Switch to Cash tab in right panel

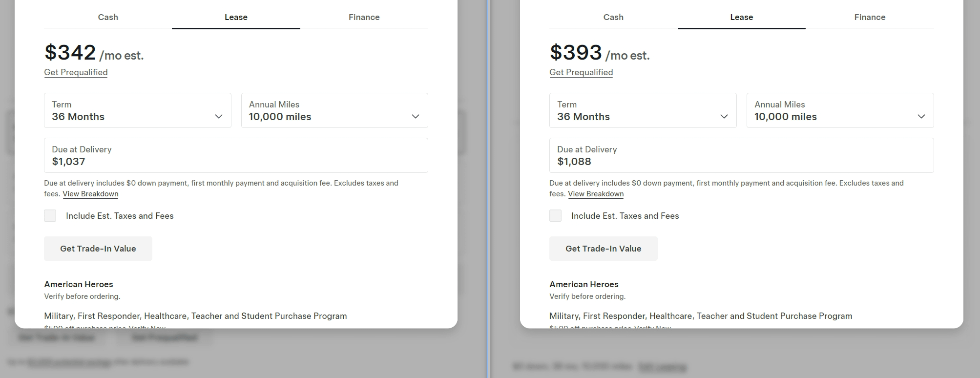click(613, 17)
